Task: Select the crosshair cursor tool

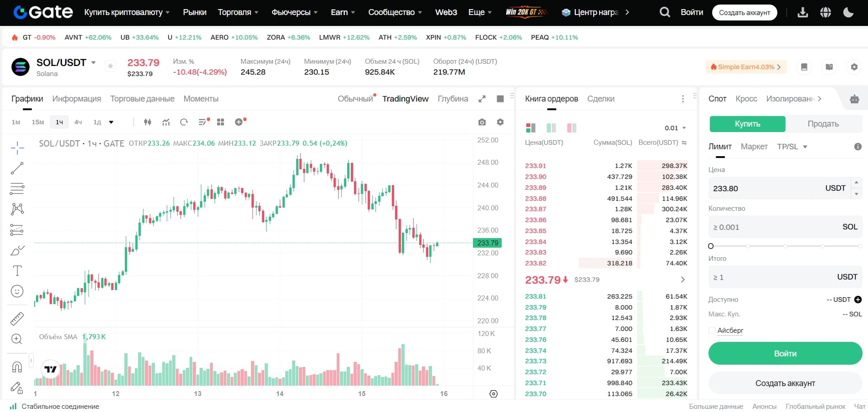Action: coord(17,148)
